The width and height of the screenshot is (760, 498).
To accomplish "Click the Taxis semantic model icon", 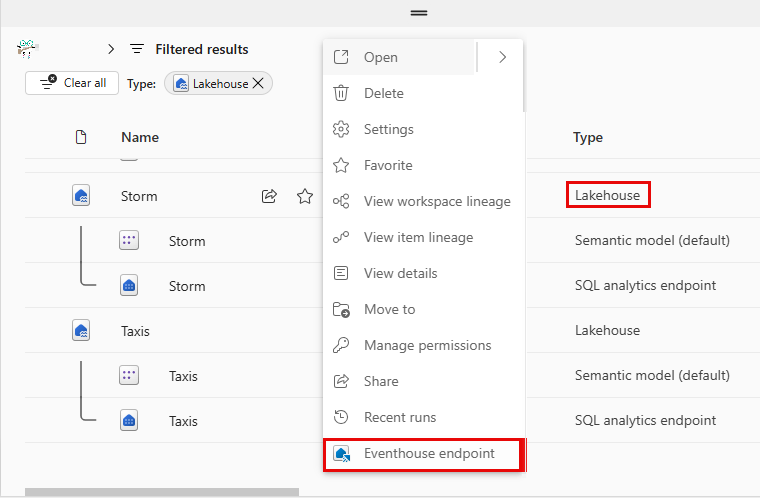I will [x=129, y=376].
